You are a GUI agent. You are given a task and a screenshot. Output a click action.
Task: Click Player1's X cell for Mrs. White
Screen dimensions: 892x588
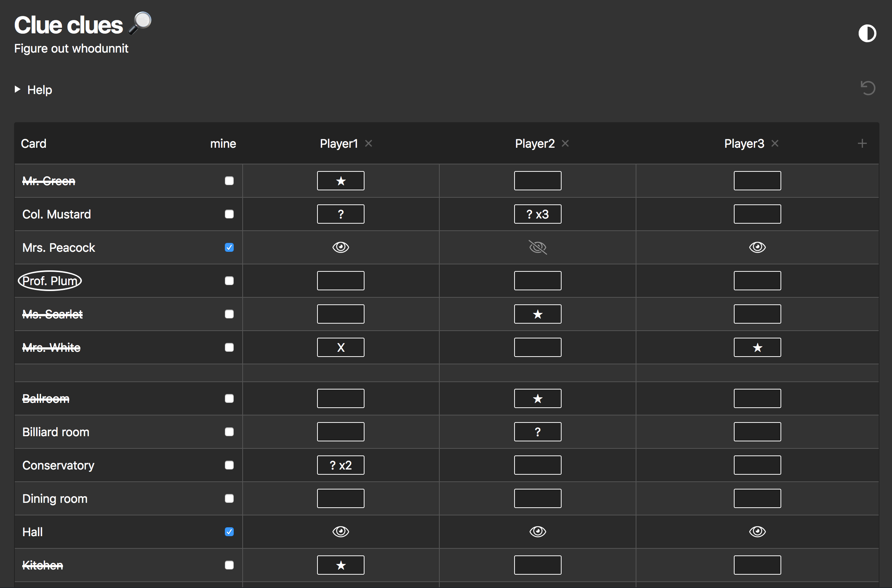pyautogui.click(x=340, y=347)
